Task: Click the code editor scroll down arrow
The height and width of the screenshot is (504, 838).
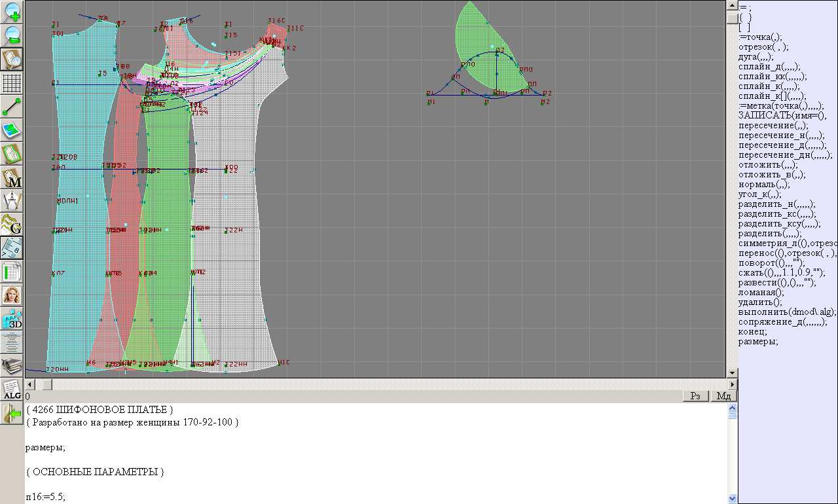Action: tap(733, 499)
